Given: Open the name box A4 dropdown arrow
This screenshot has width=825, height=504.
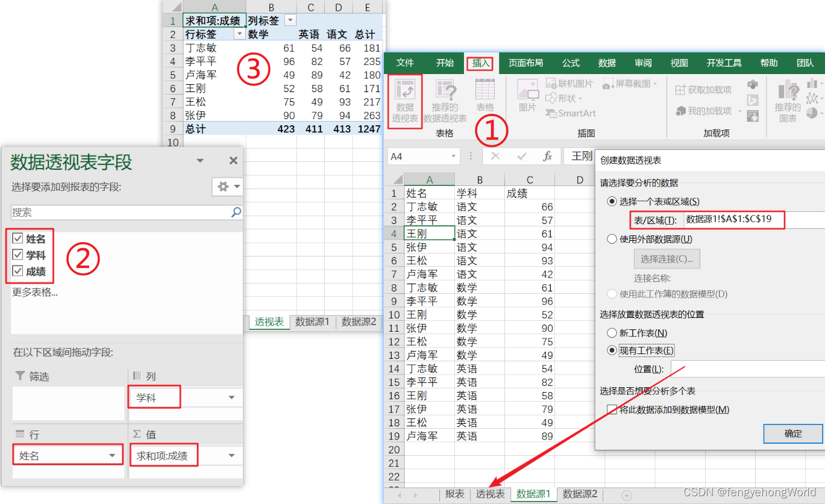Looking at the screenshot, I should point(454,157).
